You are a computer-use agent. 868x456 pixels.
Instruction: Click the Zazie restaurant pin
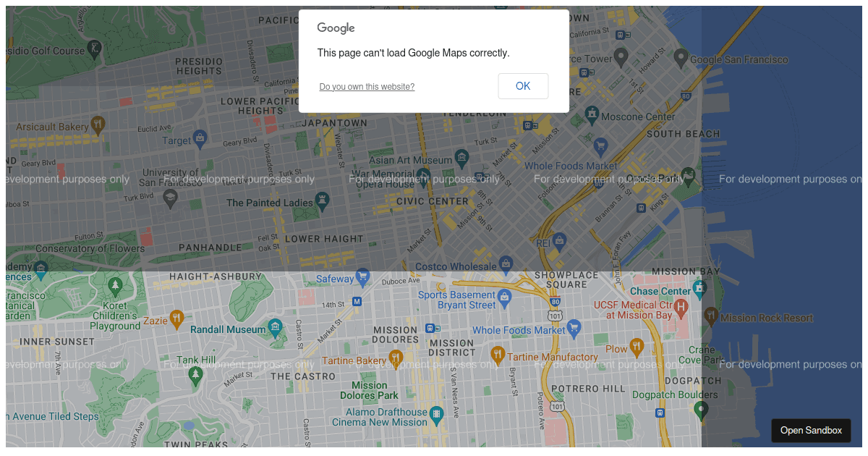click(177, 318)
